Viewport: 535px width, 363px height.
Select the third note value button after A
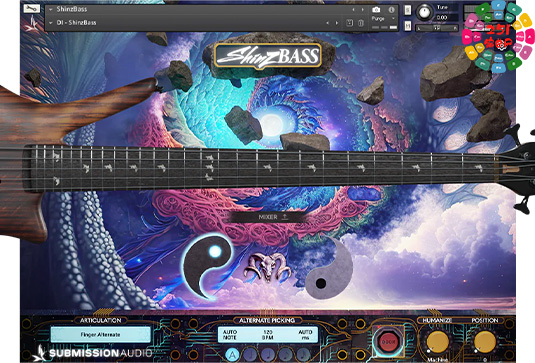pos(286,355)
